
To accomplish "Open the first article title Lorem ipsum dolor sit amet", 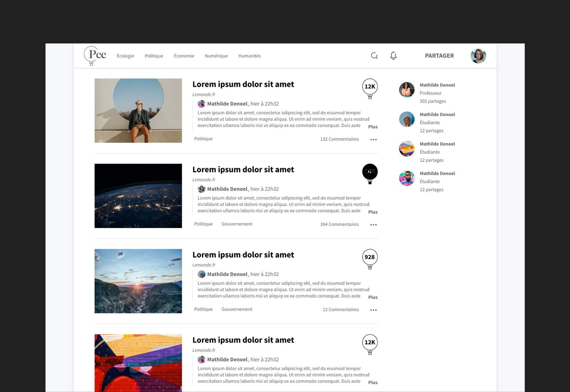I will (x=243, y=84).
